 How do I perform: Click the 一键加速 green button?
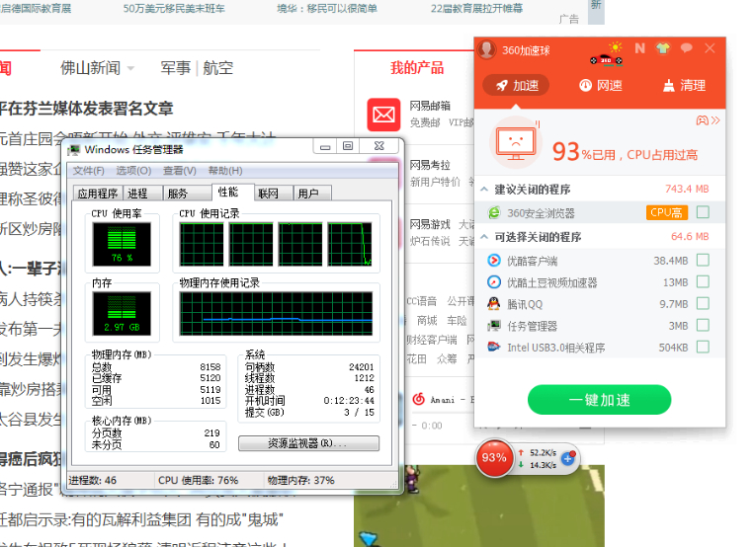pyautogui.click(x=599, y=400)
